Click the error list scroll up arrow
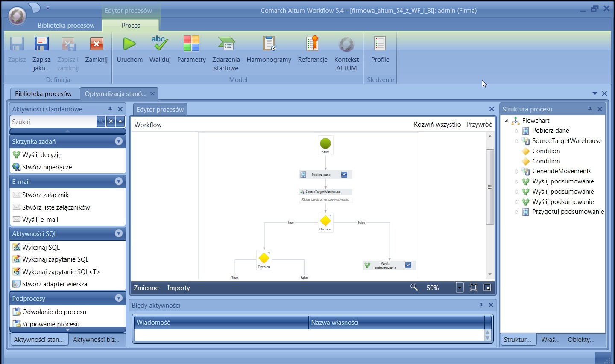The height and width of the screenshot is (364, 615). pos(488,332)
